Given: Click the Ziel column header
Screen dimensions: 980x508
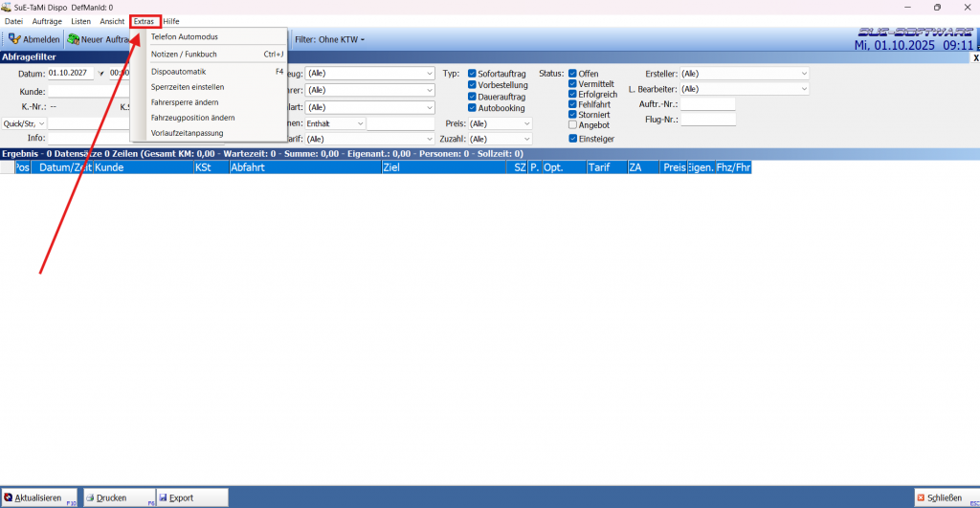Looking at the screenshot, I should click(x=390, y=167).
